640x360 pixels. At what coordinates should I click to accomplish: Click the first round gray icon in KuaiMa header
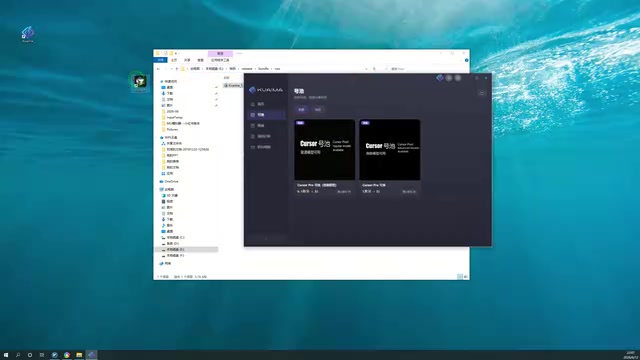point(449,78)
